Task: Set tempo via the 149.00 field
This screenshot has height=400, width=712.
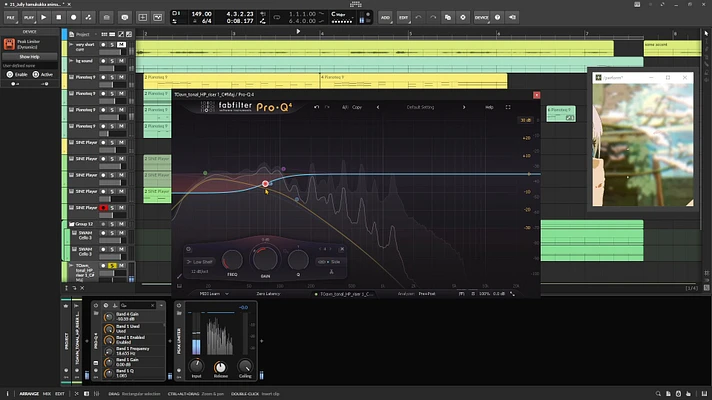Action: point(201,14)
